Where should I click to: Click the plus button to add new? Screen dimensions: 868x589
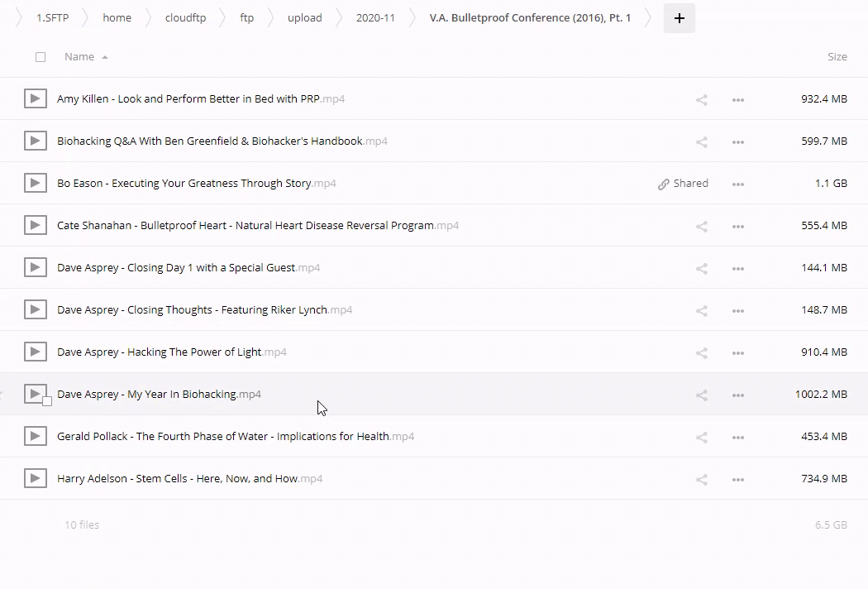[679, 18]
